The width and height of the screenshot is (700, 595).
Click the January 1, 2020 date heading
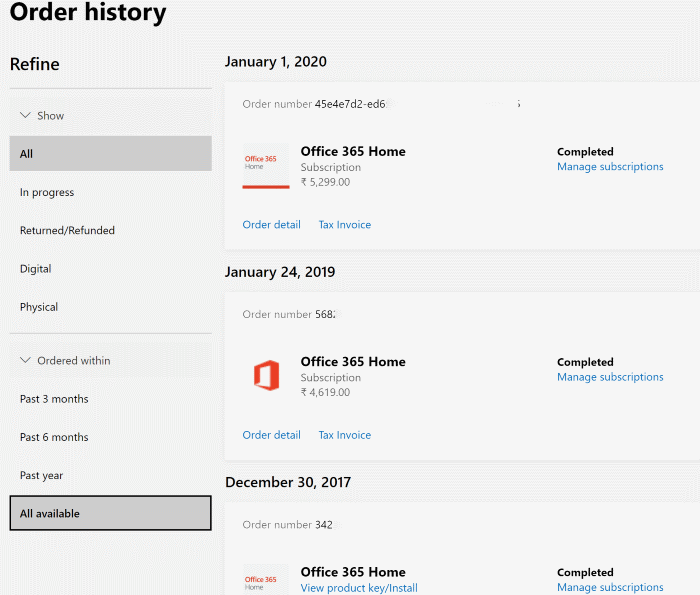275,62
